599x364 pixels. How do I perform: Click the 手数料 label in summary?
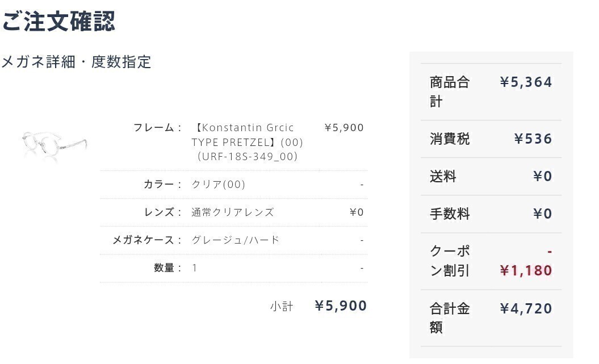click(450, 214)
